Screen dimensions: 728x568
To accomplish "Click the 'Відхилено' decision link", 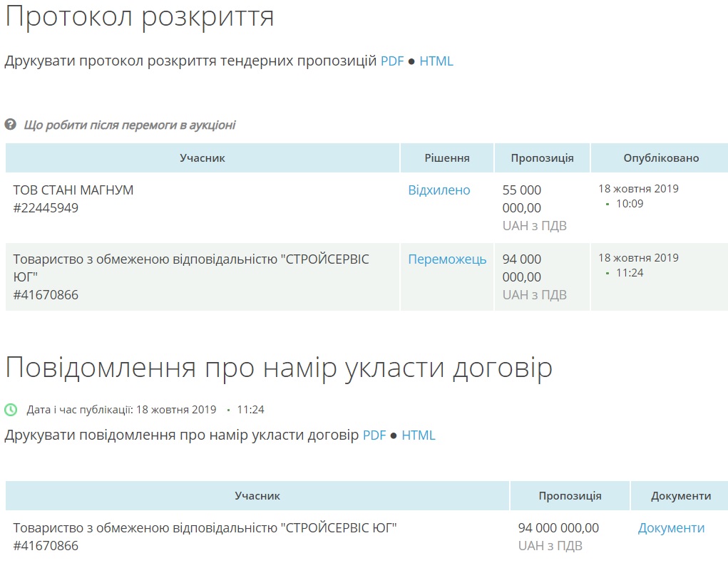I will click(x=439, y=190).
